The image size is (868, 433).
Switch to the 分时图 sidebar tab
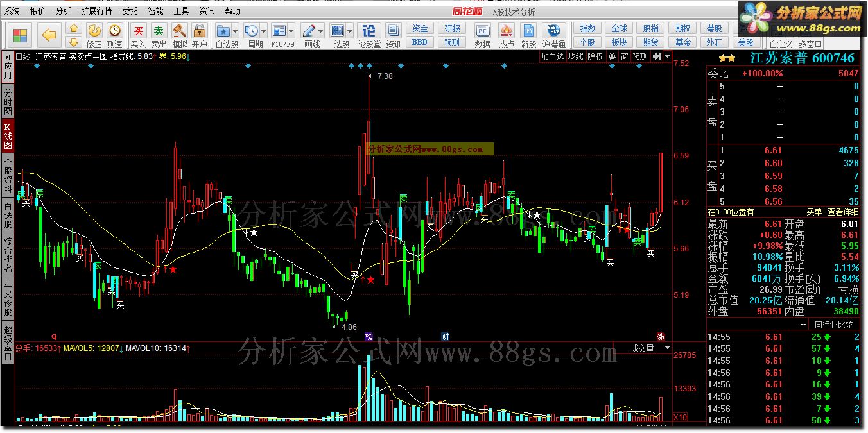click(8, 102)
